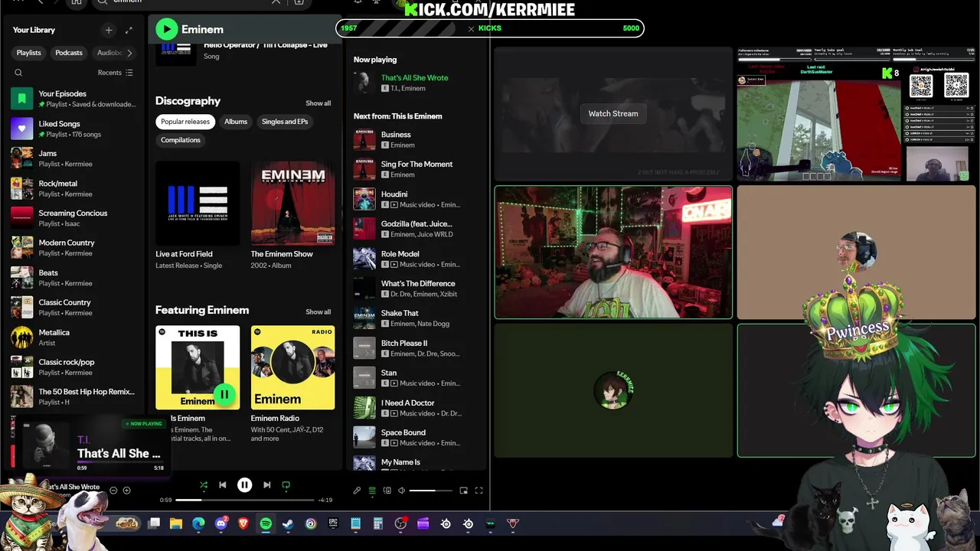Toggle shuffle in the player bar

203,485
